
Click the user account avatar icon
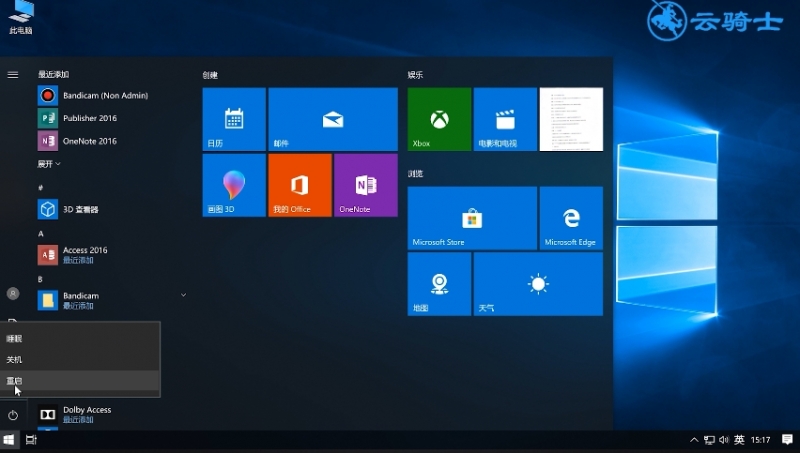tap(13, 293)
